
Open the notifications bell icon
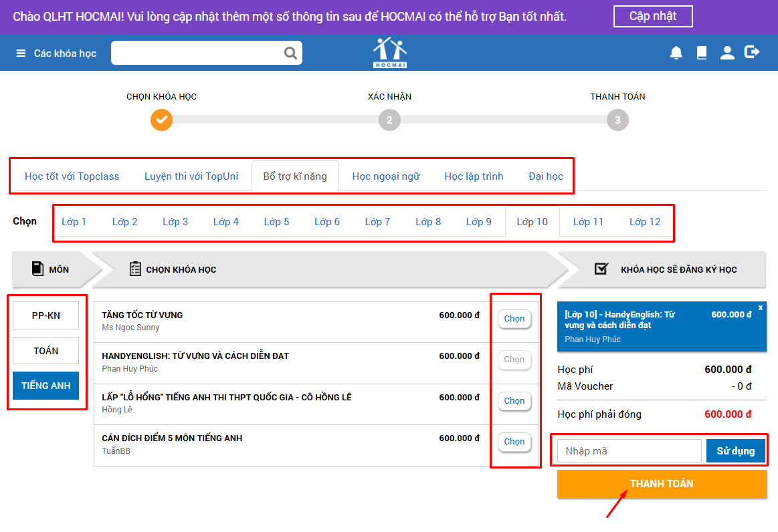[x=676, y=53]
